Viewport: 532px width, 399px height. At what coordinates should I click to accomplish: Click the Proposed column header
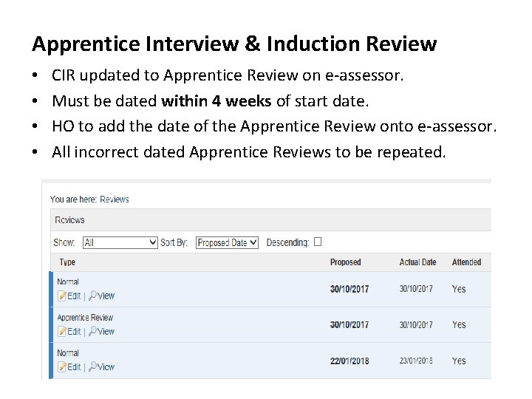coord(345,262)
